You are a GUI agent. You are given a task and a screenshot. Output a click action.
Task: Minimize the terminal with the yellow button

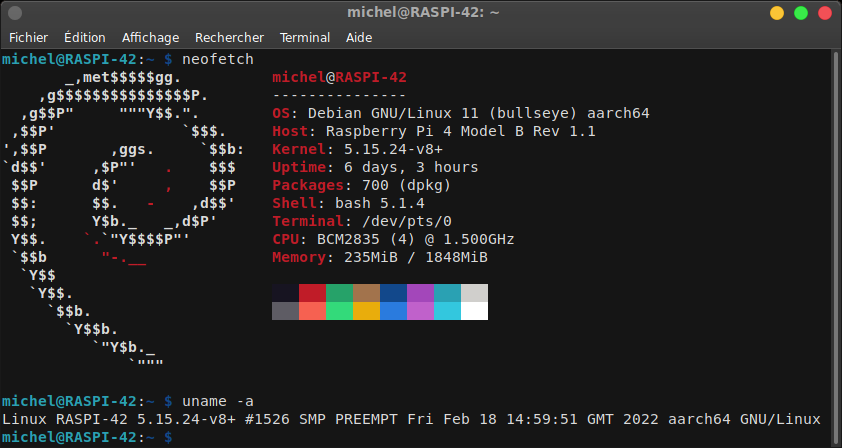coord(777,13)
